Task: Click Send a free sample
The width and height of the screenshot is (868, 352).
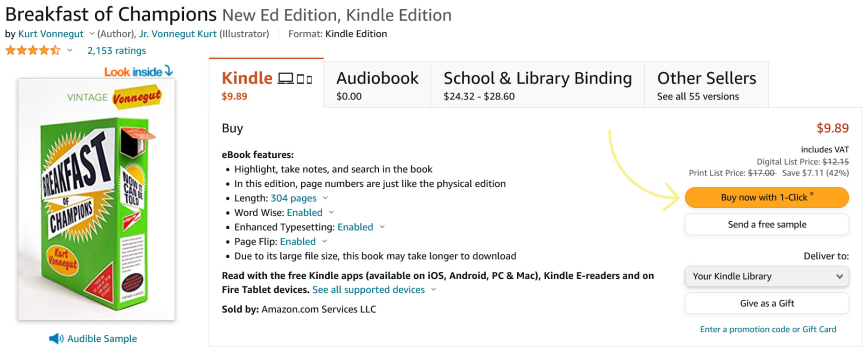Action: click(766, 224)
